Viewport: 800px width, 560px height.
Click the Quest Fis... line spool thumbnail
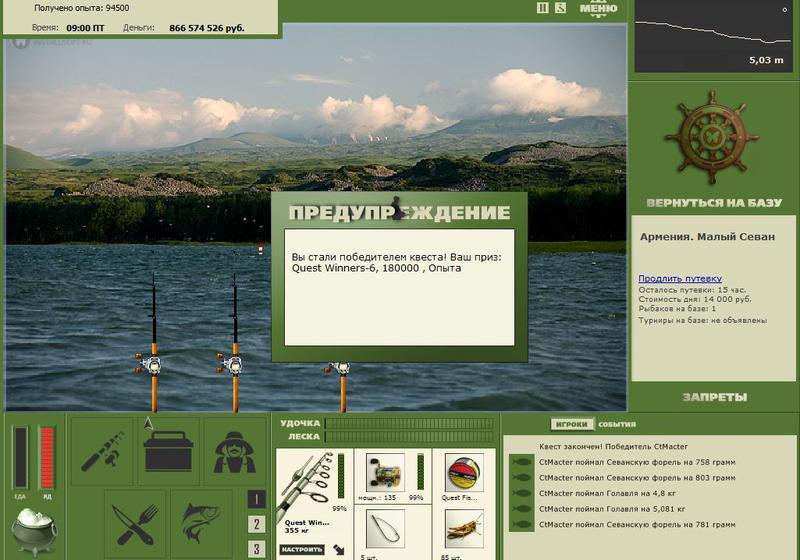[x=464, y=472]
